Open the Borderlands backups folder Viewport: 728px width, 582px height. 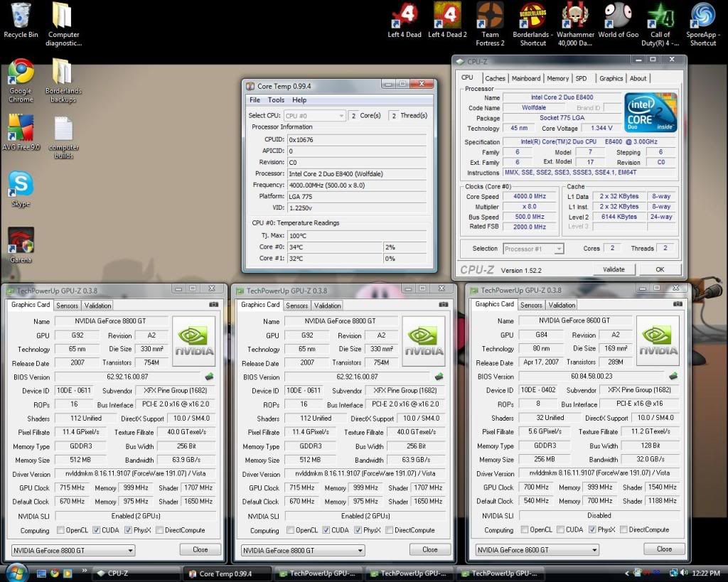point(63,80)
